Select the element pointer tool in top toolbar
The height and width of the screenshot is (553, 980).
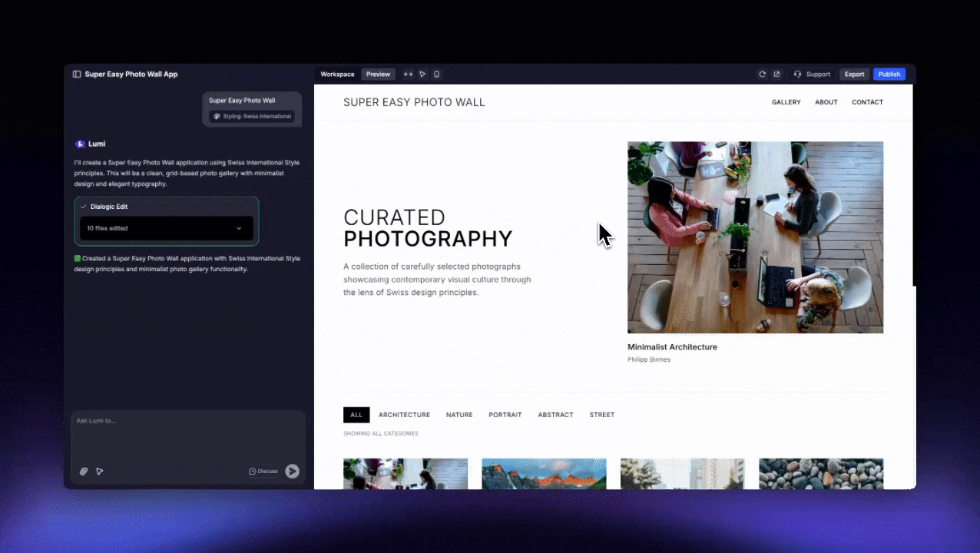422,75
